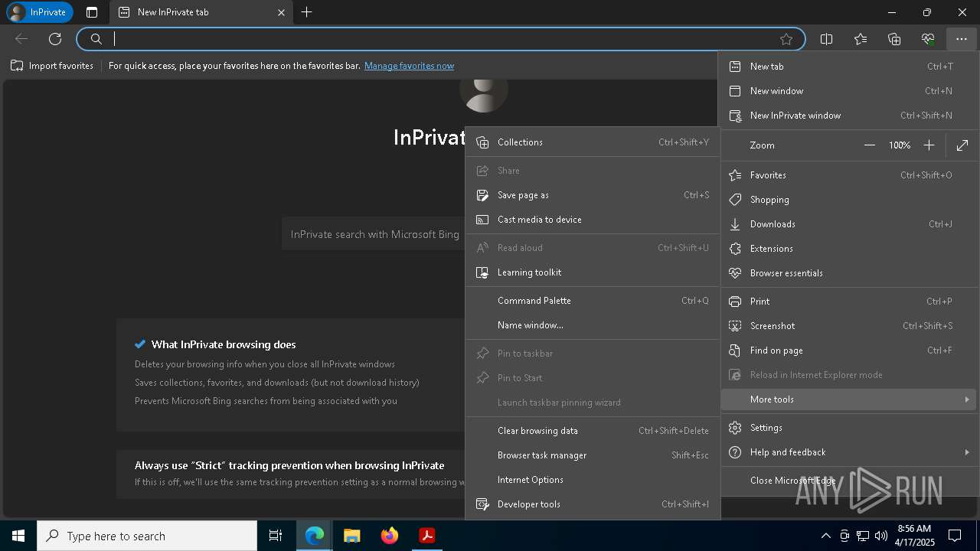
Task: Open clock showing 8:56 AM
Action: click(913, 536)
